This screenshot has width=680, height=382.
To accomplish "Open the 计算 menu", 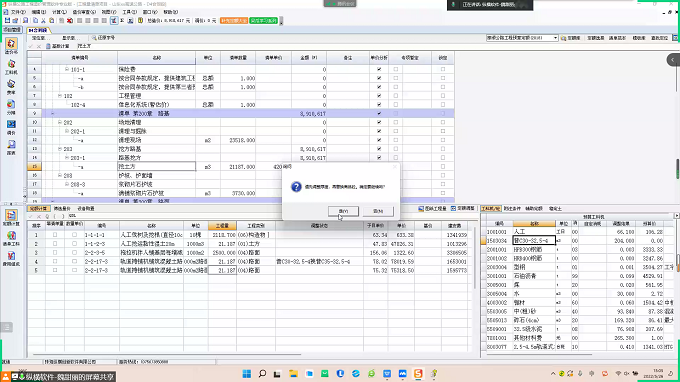I will click(59, 12).
